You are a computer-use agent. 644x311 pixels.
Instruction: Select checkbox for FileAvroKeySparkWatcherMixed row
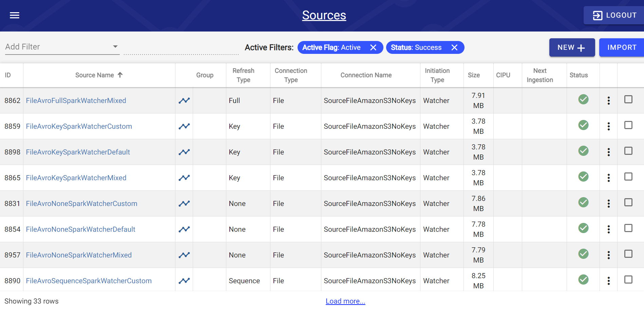628,177
